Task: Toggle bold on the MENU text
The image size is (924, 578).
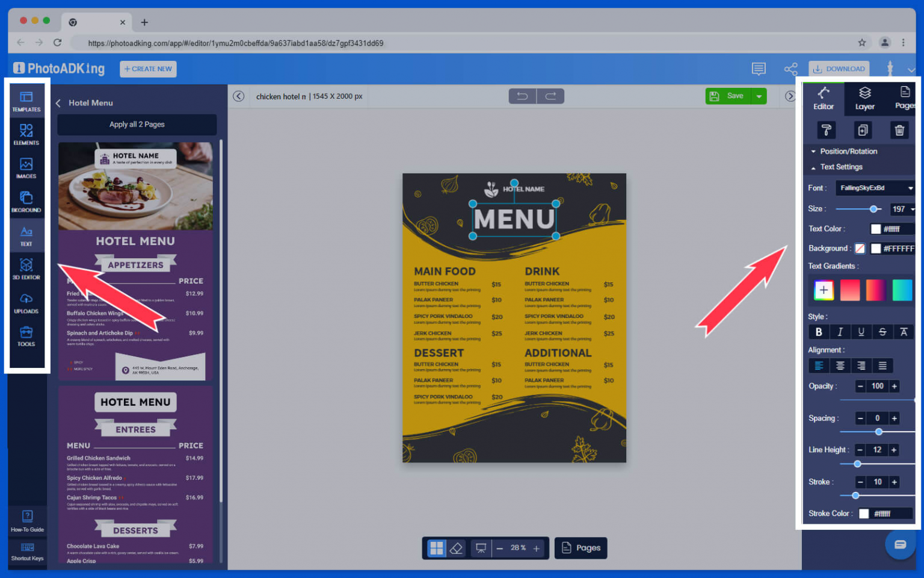Action: tap(819, 332)
